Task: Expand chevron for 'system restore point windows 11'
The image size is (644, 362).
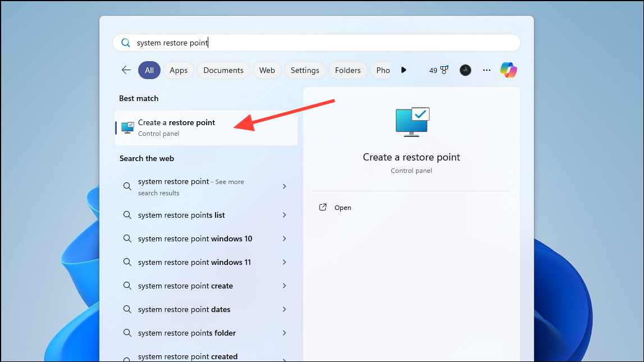Action: [284, 262]
